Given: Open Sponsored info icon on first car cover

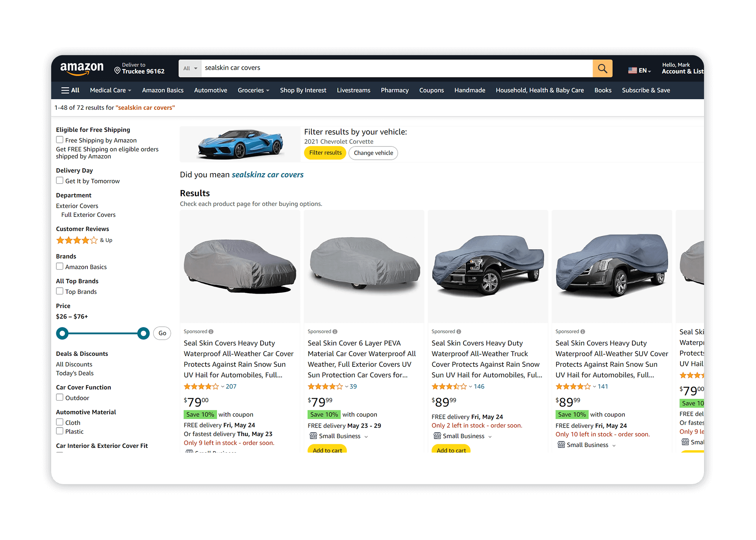Looking at the screenshot, I should coord(211,331).
